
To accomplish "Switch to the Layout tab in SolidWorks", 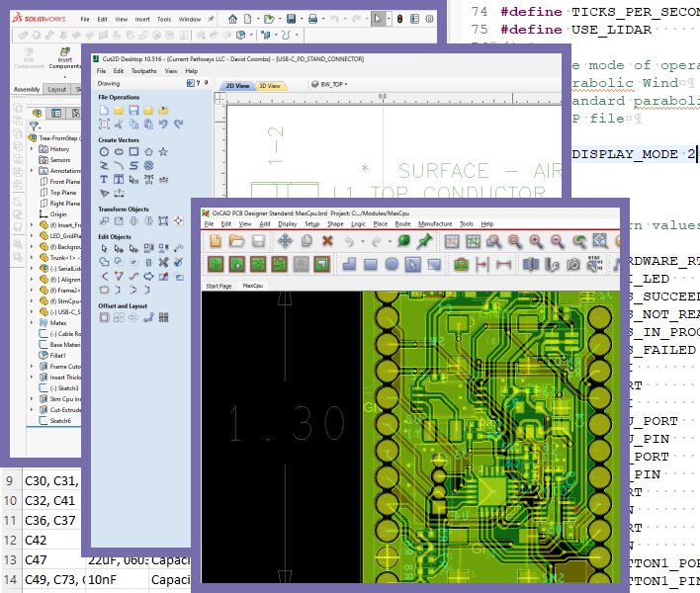I will (56, 89).
